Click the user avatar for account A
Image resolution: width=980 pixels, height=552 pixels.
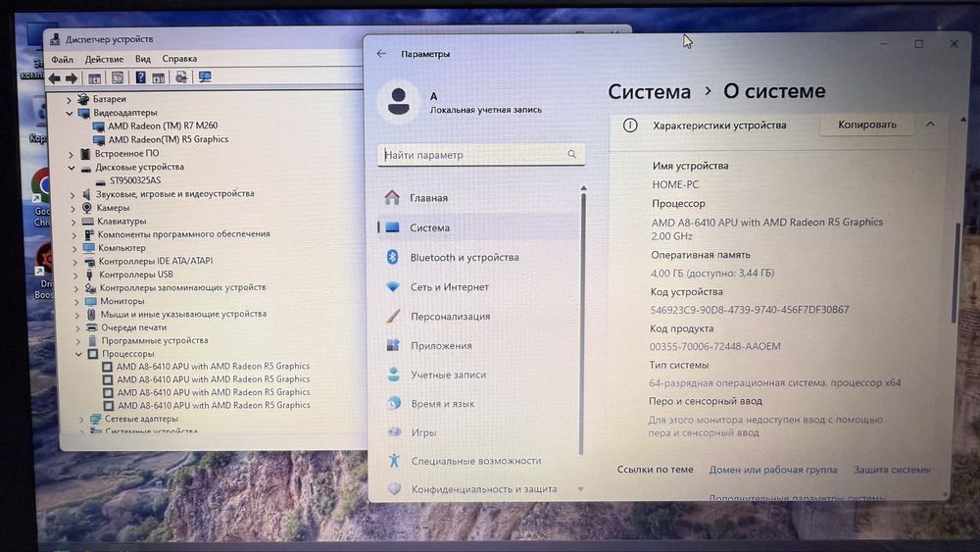(x=398, y=101)
